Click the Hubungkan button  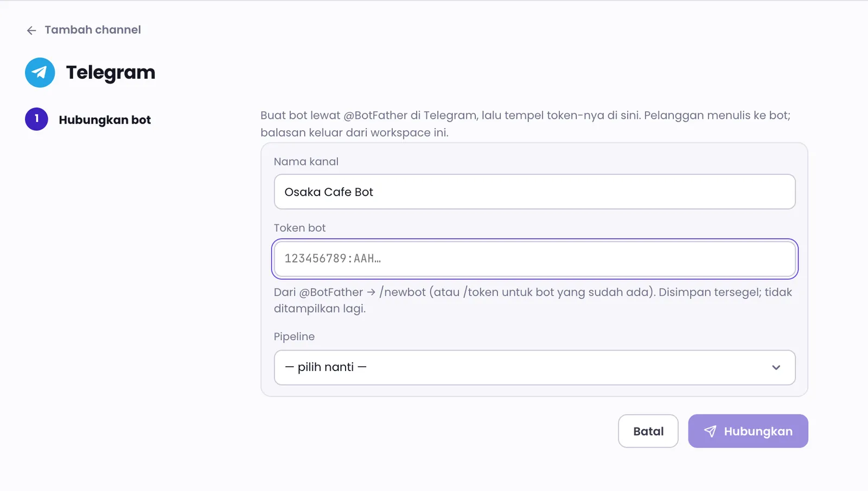tap(748, 431)
